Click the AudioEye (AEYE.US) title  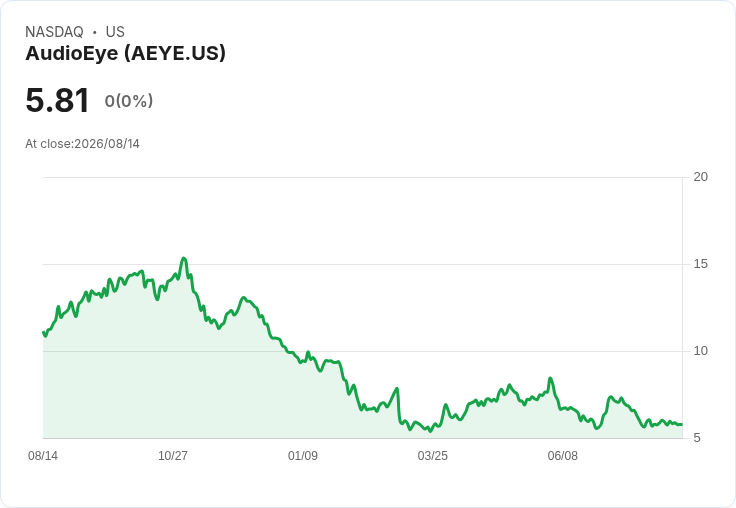coord(125,53)
